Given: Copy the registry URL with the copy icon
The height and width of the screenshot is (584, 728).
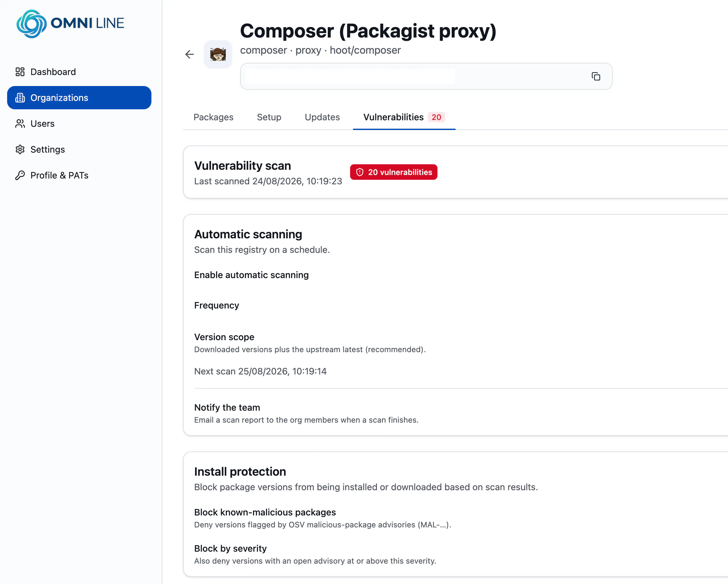Looking at the screenshot, I should [x=596, y=77].
